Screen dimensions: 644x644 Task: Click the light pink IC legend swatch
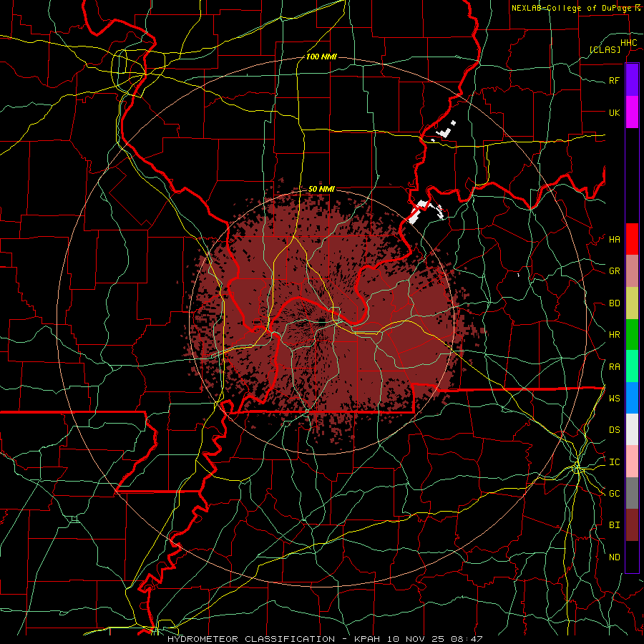[632, 462]
